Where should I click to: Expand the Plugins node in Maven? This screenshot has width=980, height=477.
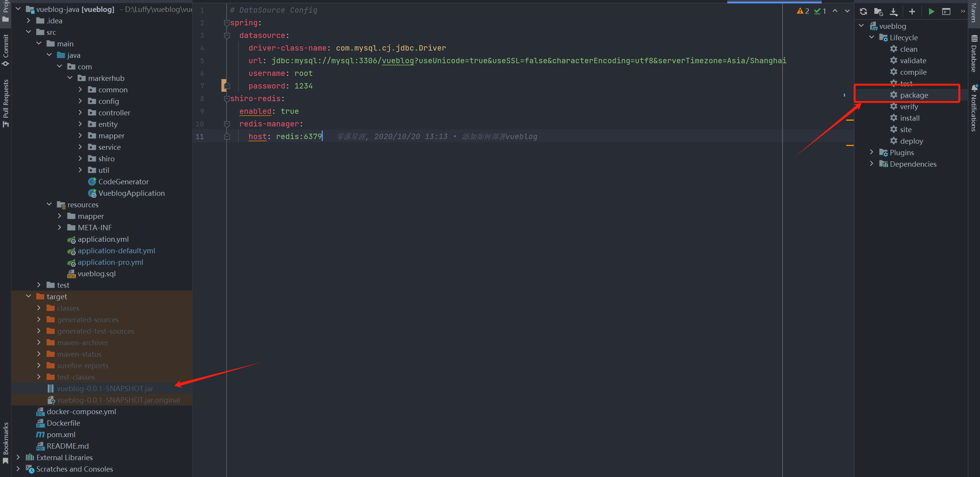point(871,152)
